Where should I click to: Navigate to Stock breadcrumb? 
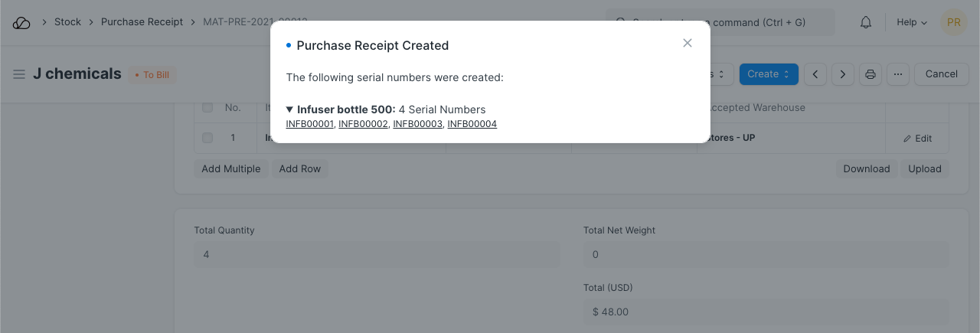(x=67, y=22)
